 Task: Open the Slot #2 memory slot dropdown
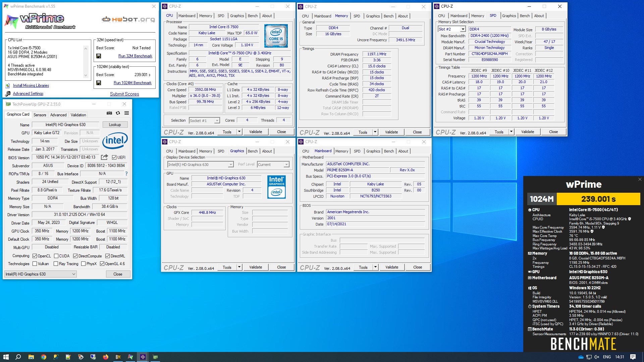click(x=452, y=29)
